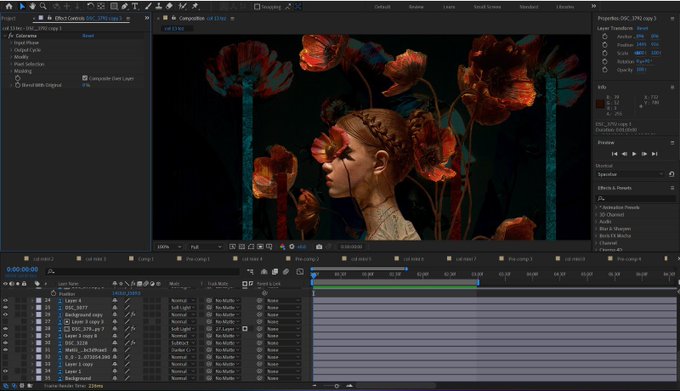Viewport: 680px width, 391px height.
Task: Select the Type text tool
Action: pos(135,6)
